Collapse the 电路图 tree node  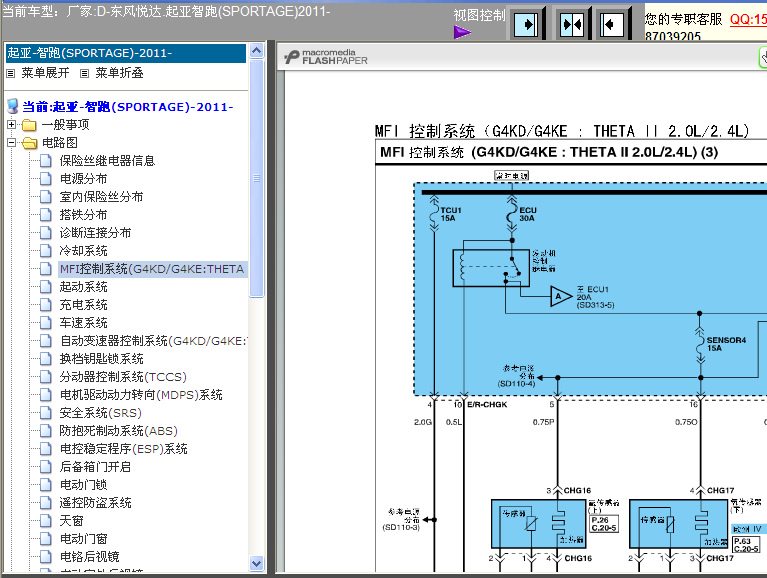(x=11, y=143)
